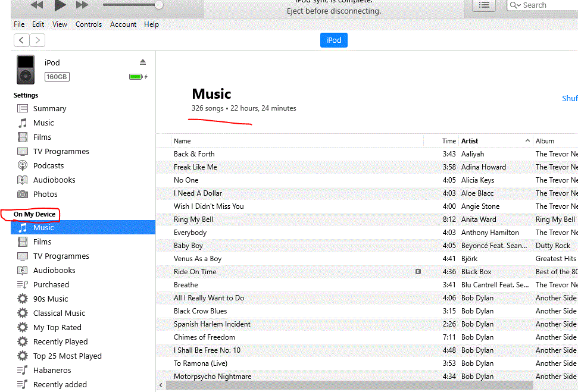
Task: Select the song No One
Action: click(x=186, y=180)
